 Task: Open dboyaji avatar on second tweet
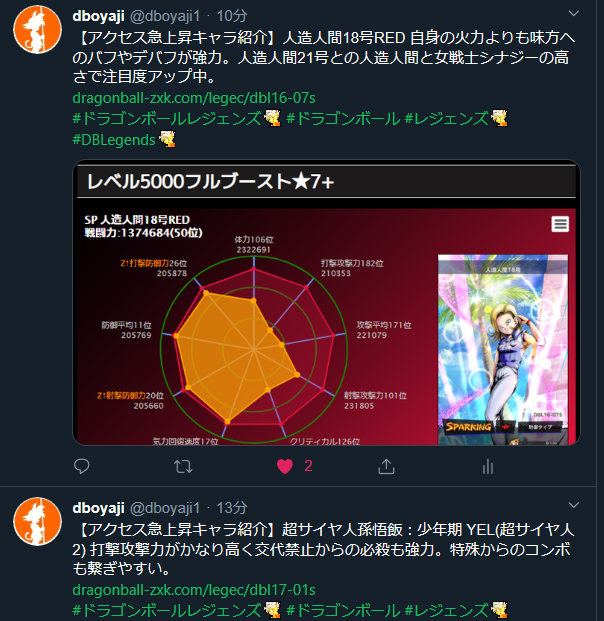38,521
